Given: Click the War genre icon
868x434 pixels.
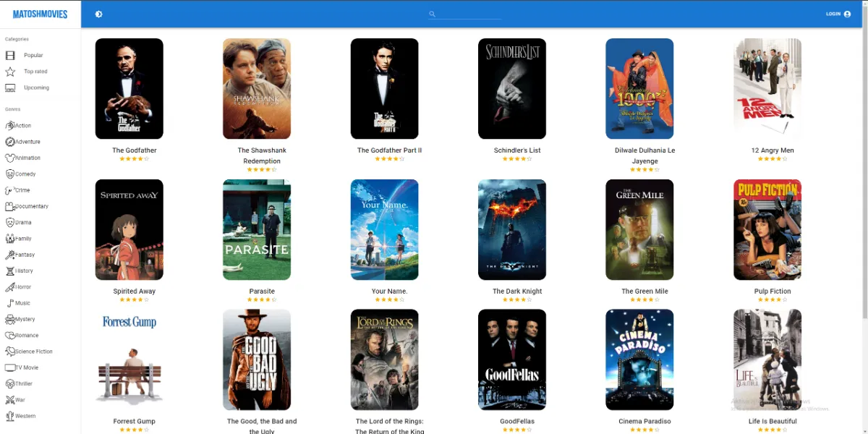Looking at the screenshot, I should click(x=10, y=400).
